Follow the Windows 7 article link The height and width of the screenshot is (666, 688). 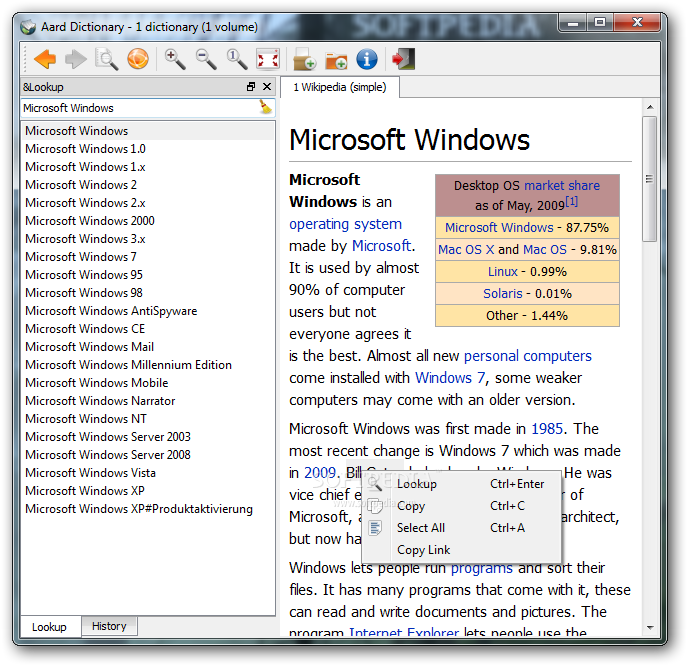tap(450, 378)
